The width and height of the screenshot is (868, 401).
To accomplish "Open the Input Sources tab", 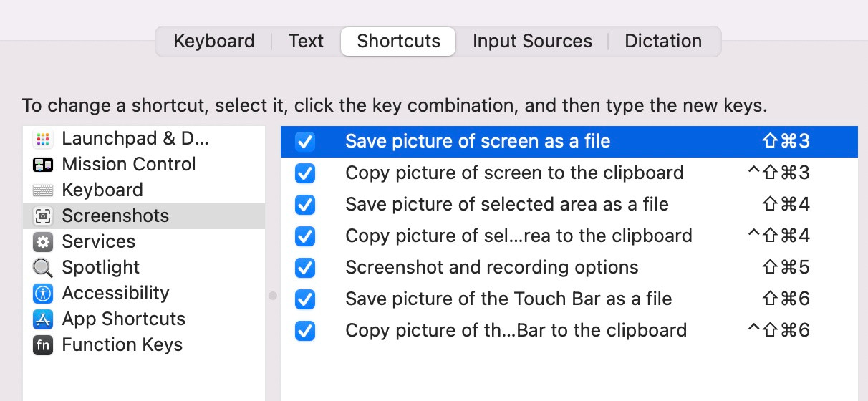I will (x=532, y=42).
